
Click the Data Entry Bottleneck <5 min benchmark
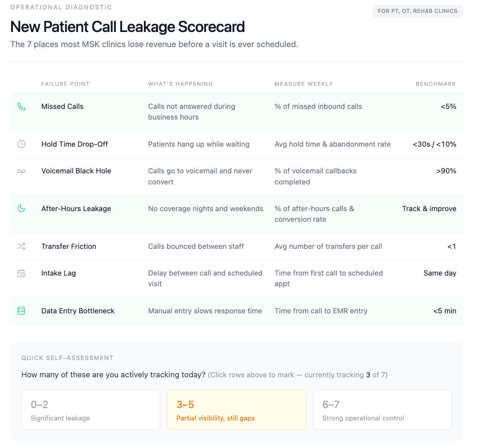pyautogui.click(x=444, y=311)
